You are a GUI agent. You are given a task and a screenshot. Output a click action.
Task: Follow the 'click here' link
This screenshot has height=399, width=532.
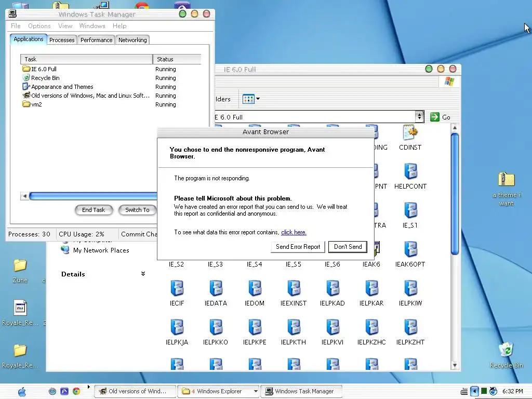294,232
